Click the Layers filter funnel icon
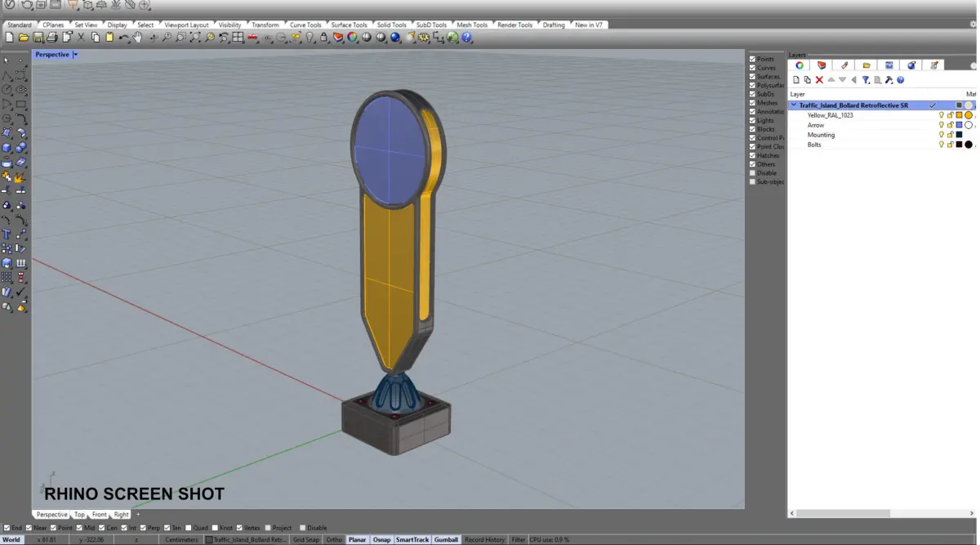The image size is (980, 545). tap(866, 80)
